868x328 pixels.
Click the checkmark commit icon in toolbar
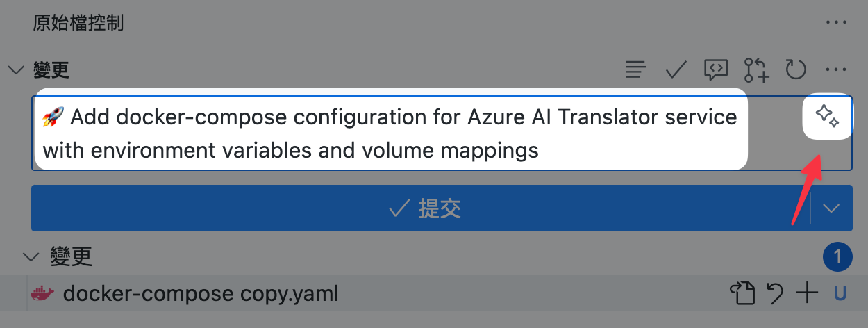click(x=676, y=69)
